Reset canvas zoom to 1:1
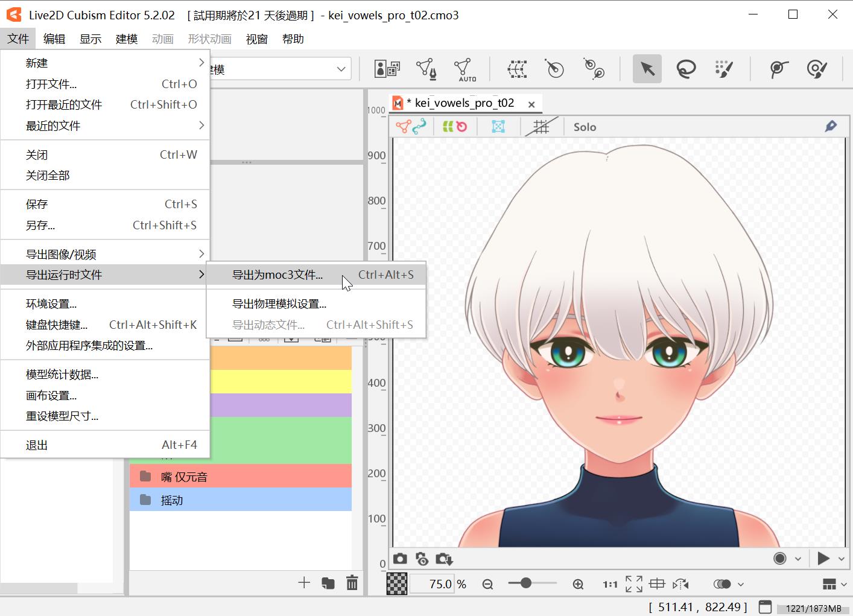The height and width of the screenshot is (616, 853). [x=610, y=584]
